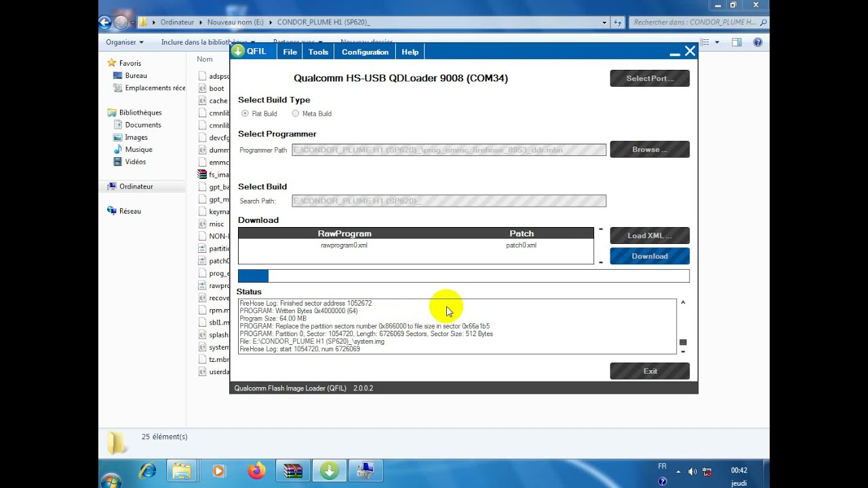Image resolution: width=868 pixels, height=488 pixels.
Task: Click upper minus button beside XML table
Action: pos(601,230)
